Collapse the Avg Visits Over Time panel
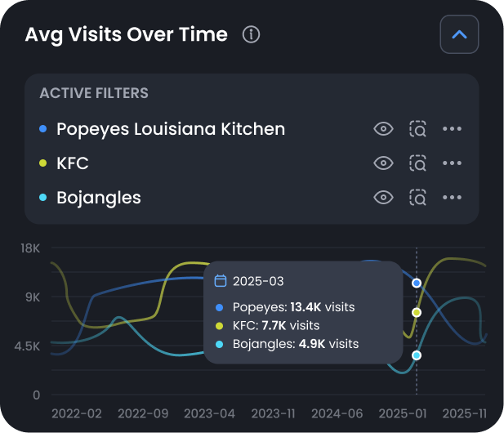 [x=459, y=34]
